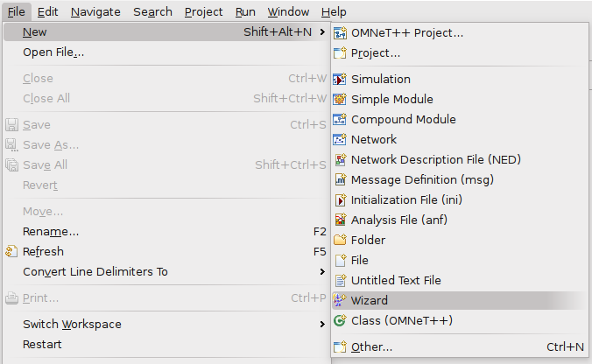Click the Compound Module icon

tap(340, 120)
